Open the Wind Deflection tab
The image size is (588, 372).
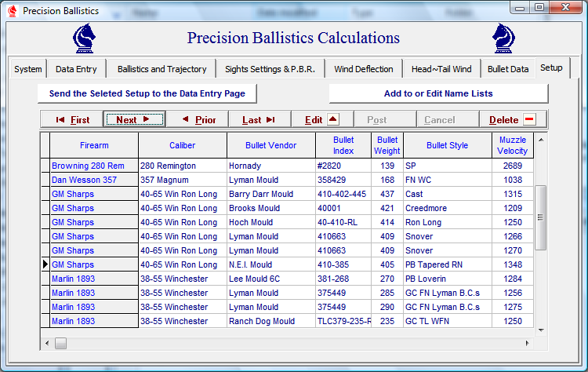coord(364,69)
